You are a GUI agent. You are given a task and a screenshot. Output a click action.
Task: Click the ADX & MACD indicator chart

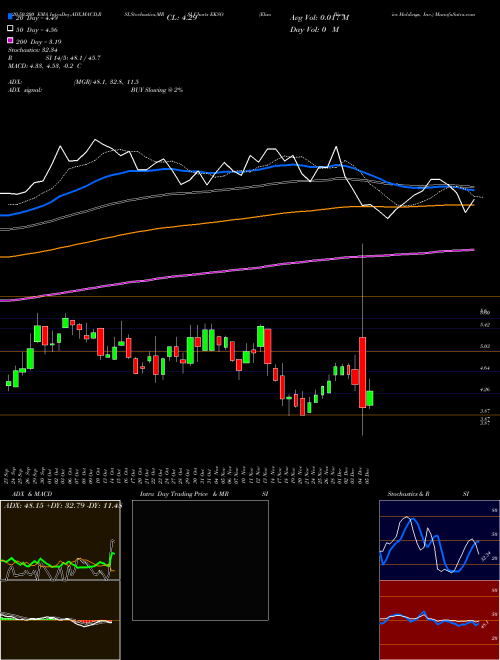pos(60,580)
